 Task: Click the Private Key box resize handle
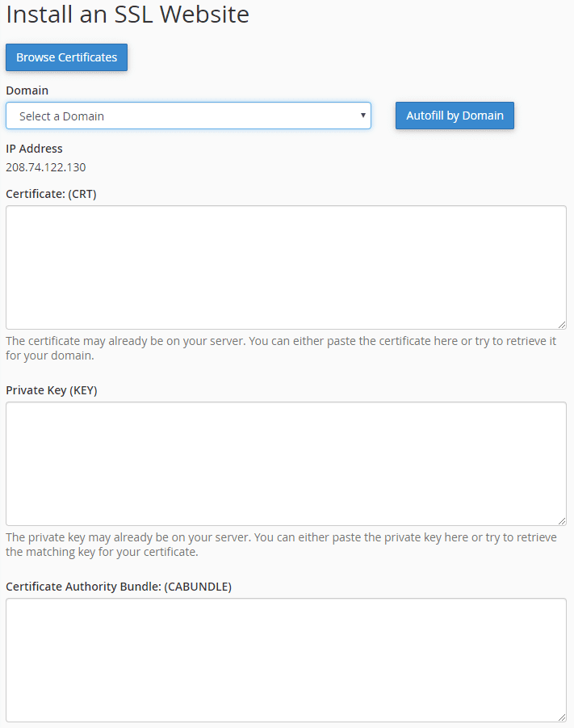pyautogui.click(x=562, y=521)
